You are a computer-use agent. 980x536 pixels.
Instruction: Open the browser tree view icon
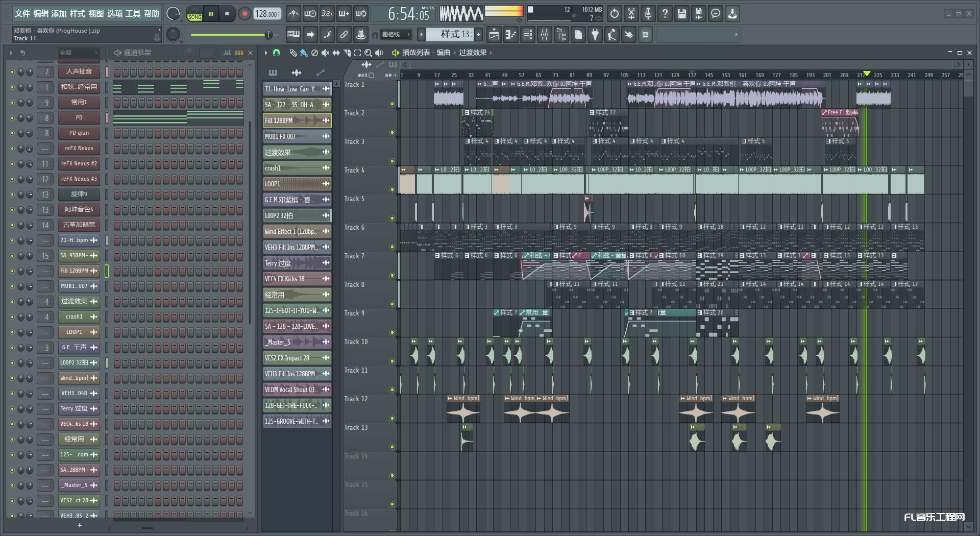click(x=561, y=35)
